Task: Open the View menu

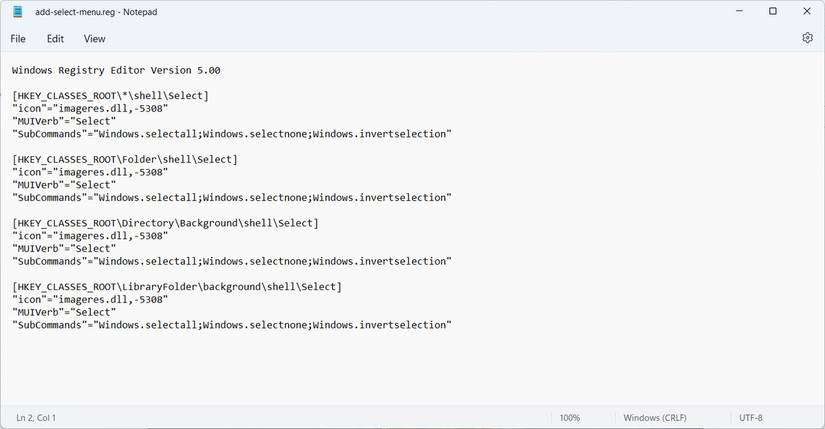Action: point(94,39)
